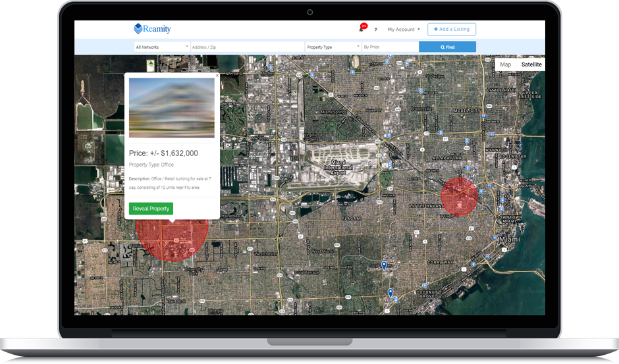Click the By Price filter field
Image resolution: width=619 pixels, height=364 pixels.
[390, 47]
